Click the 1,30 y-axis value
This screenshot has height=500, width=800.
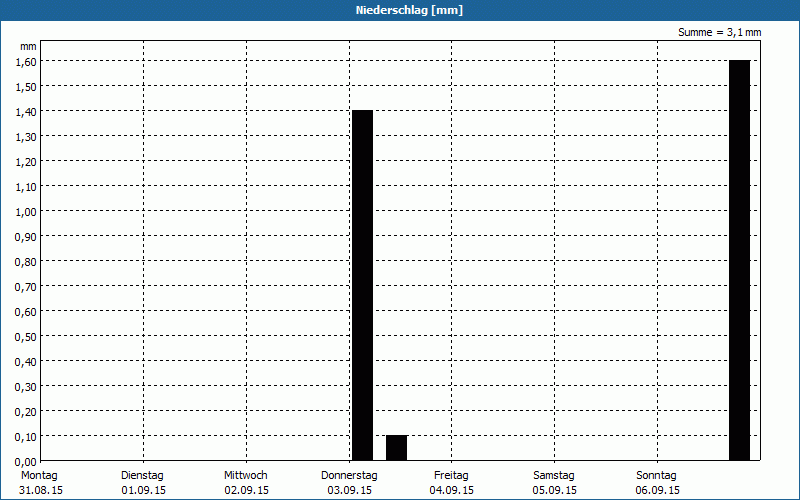(x=26, y=137)
